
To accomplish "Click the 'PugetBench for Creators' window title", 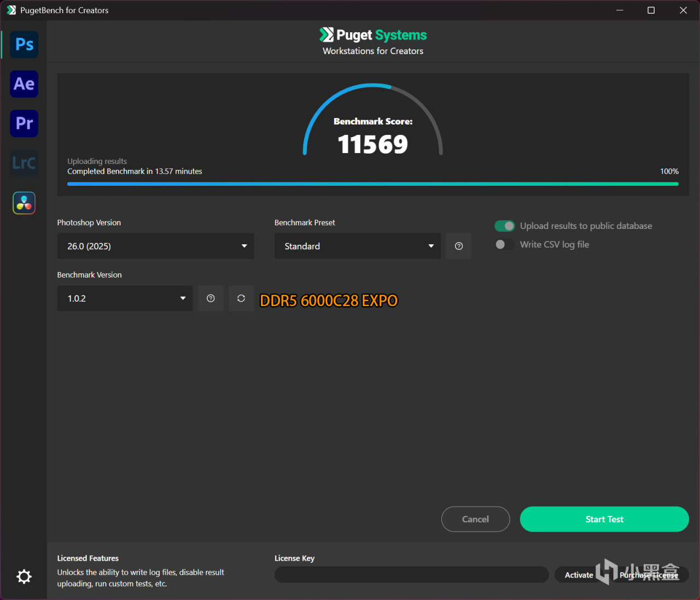I will click(x=65, y=10).
